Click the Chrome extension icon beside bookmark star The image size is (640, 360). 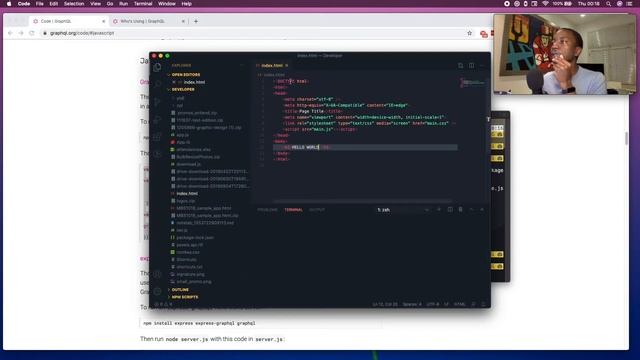point(484,34)
